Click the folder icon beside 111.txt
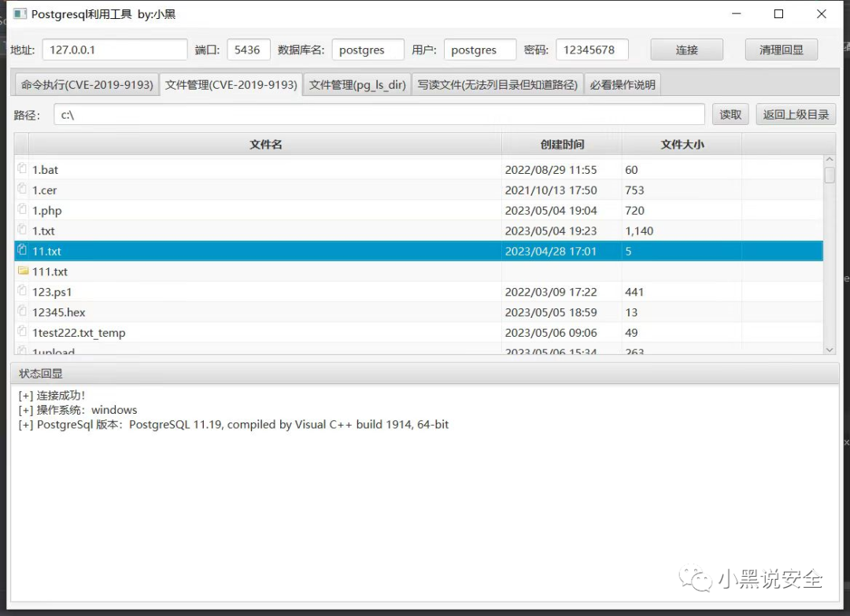This screenshot has width=850, height=616. 23,271
